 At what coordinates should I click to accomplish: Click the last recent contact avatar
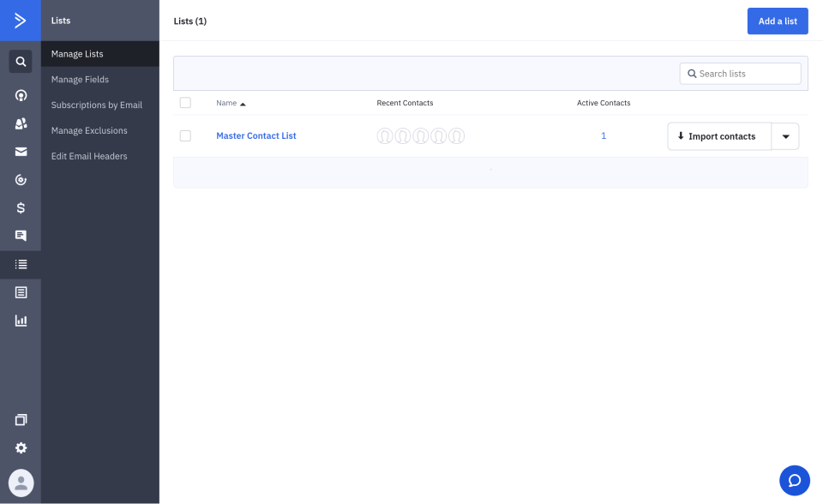coord(457,136)
